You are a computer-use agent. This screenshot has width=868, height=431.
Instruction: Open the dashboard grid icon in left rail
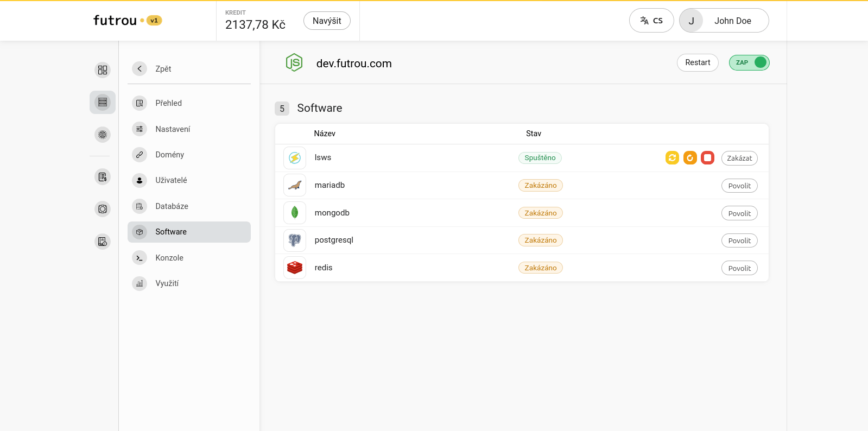103,70
